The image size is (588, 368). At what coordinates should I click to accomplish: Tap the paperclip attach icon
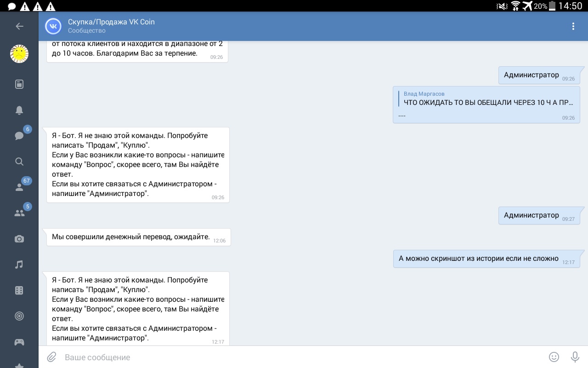click(x=51, y=357)
